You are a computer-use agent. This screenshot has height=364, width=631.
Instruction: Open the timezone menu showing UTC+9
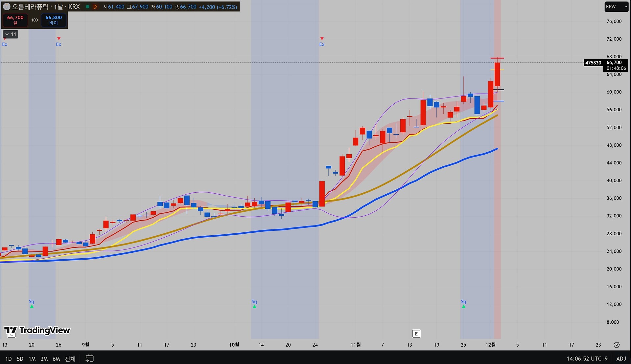[587, 358]
